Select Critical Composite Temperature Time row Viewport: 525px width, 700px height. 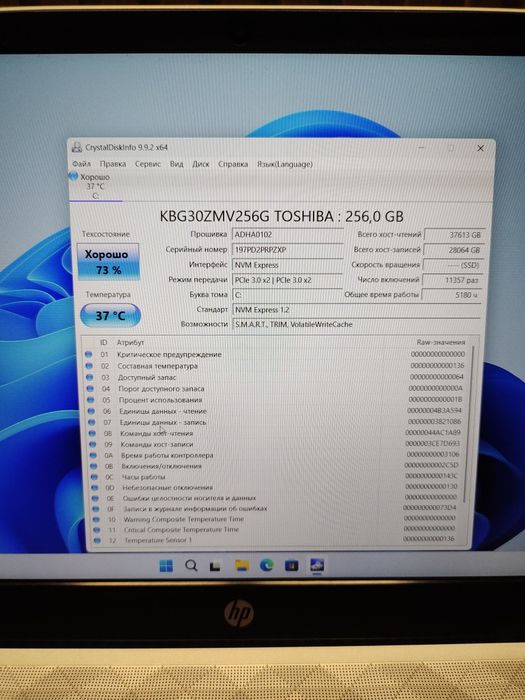[276, 529]
